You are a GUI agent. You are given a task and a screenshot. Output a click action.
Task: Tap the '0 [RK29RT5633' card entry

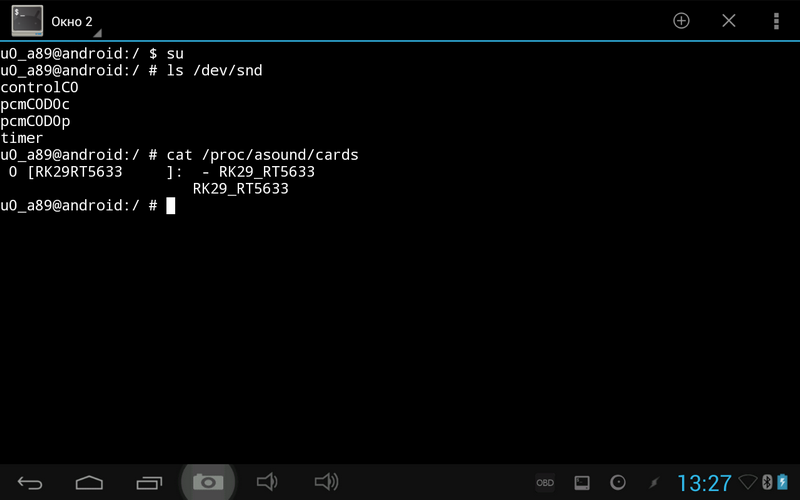coord(65,171)
